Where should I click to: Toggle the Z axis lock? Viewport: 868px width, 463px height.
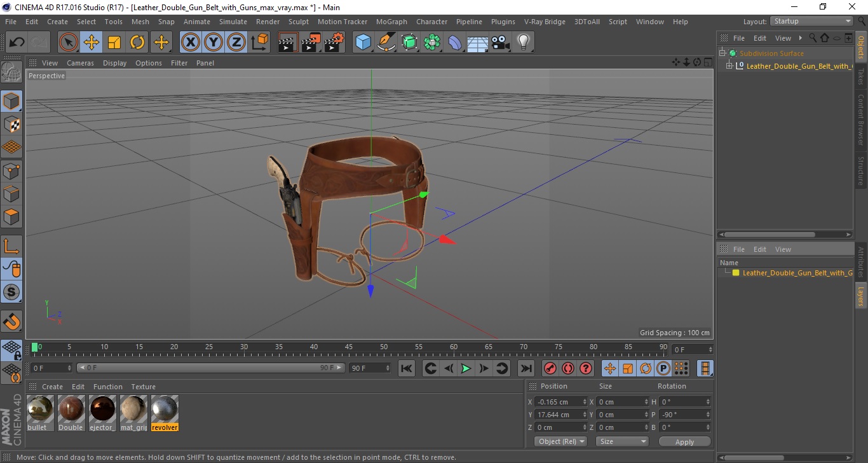pyautogui.click(x=236, y=43)
